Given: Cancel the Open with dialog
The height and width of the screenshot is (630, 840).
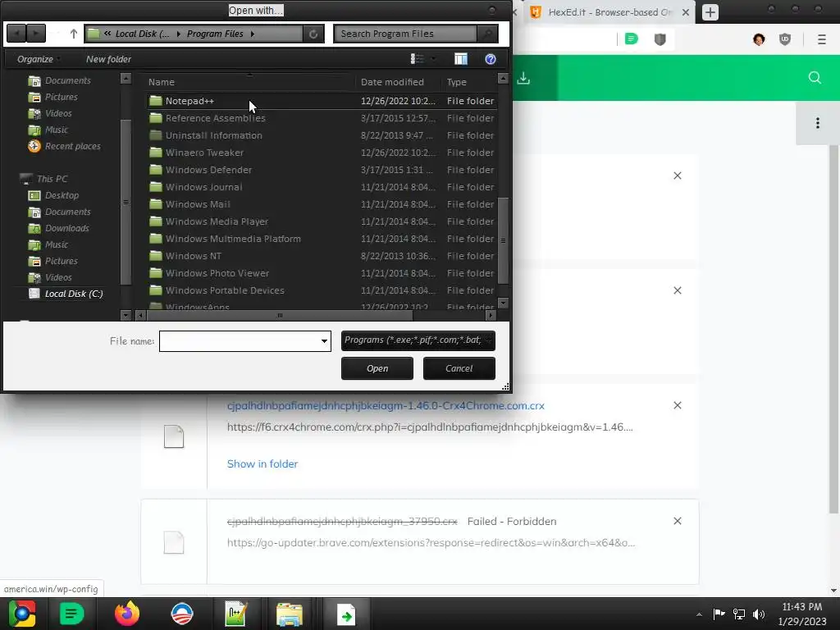Looking at the screenshot, I should pyautogui.click(x=459, y=368).
